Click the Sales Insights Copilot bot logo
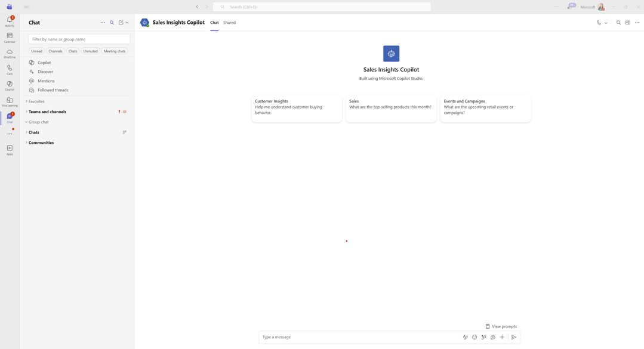This screenshot has height=349, width=644. pos(391,54)
